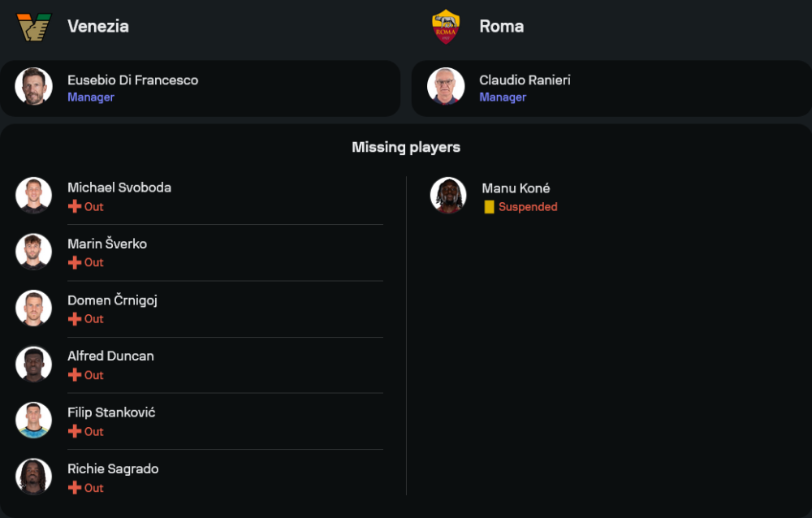This screenshot has width=812, height=518.
Task: Open Eusebio Di Francesco's manager profile photo
Action: click(33, 87)
